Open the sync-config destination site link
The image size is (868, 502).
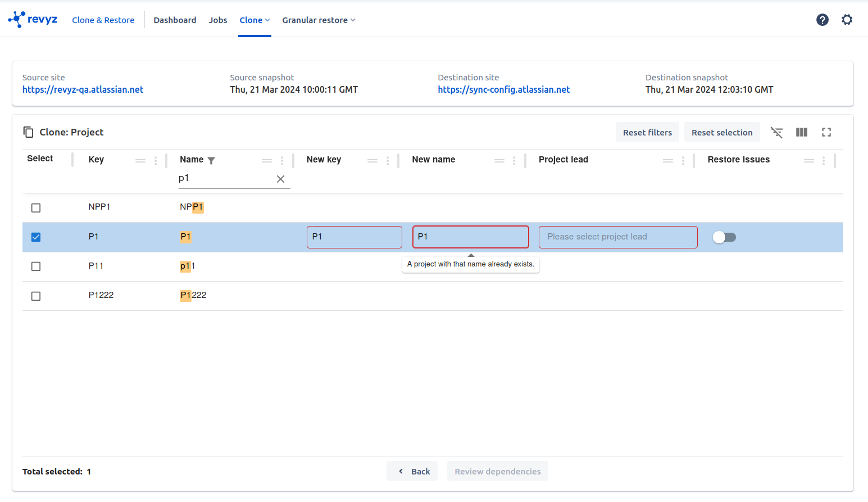pyautogui.click(x=503, y=89)
